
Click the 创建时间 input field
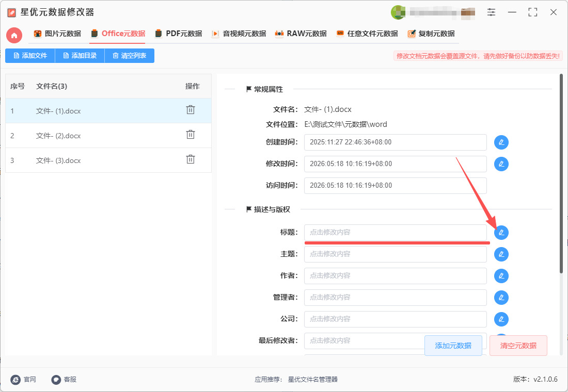395,142
